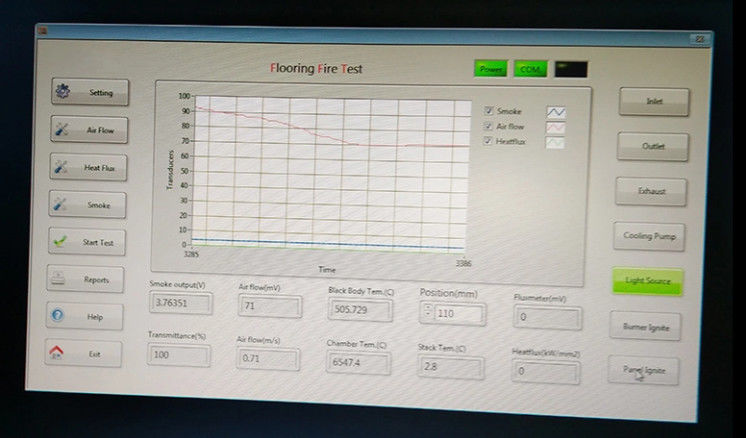Viewport: 746px width, 438px height.
Task: Toggle the Heatflux plot checkbox
Action: [x=488, y=142]
